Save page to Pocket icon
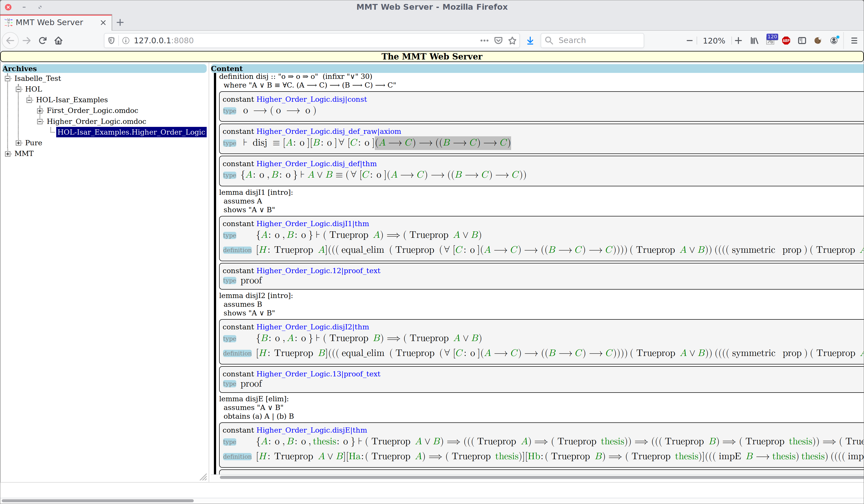This screenshot has height=504, width=864. (x=498, y=41)
